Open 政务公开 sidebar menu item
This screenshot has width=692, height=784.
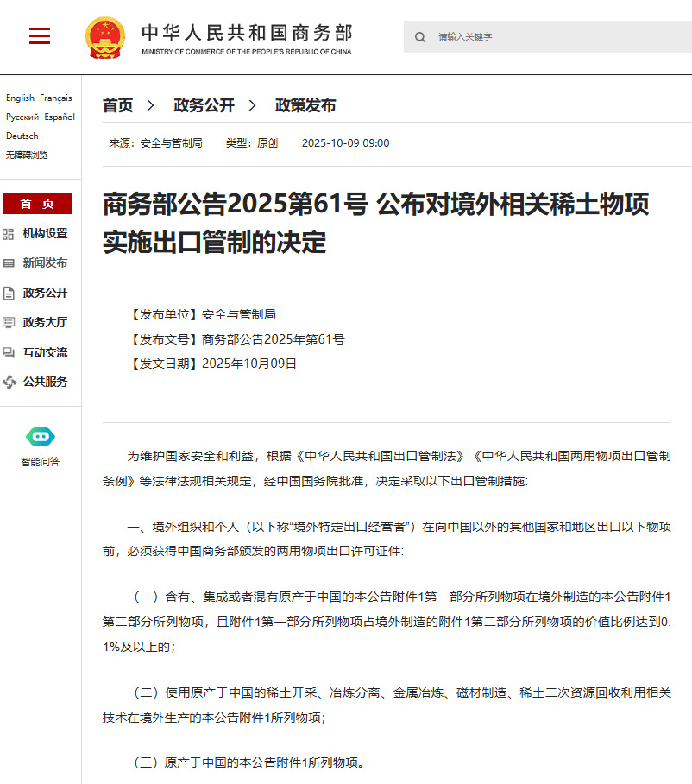[46, 293]
